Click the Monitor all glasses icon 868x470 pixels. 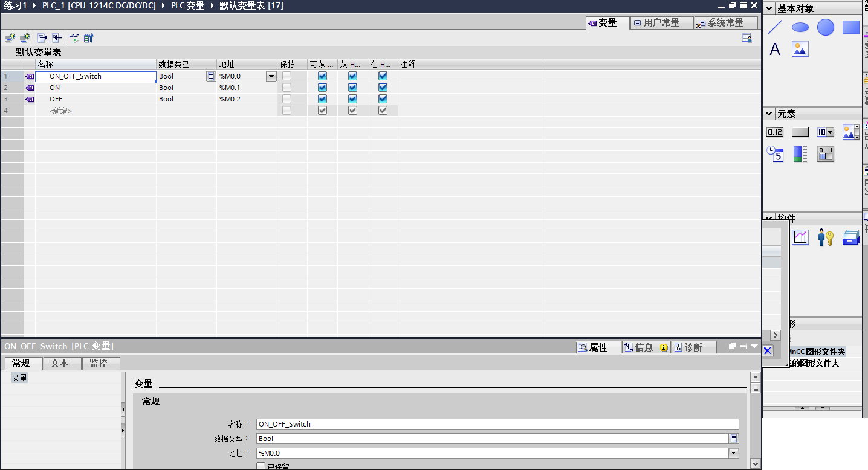tap(74, 37)
